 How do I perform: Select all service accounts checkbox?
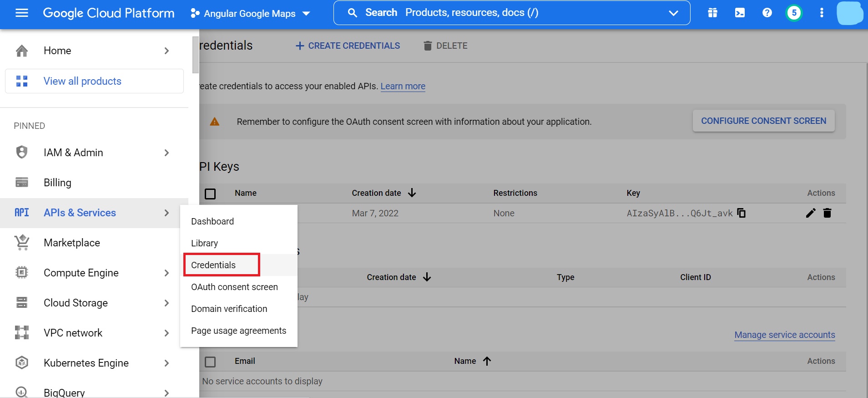tap(210, 362)
